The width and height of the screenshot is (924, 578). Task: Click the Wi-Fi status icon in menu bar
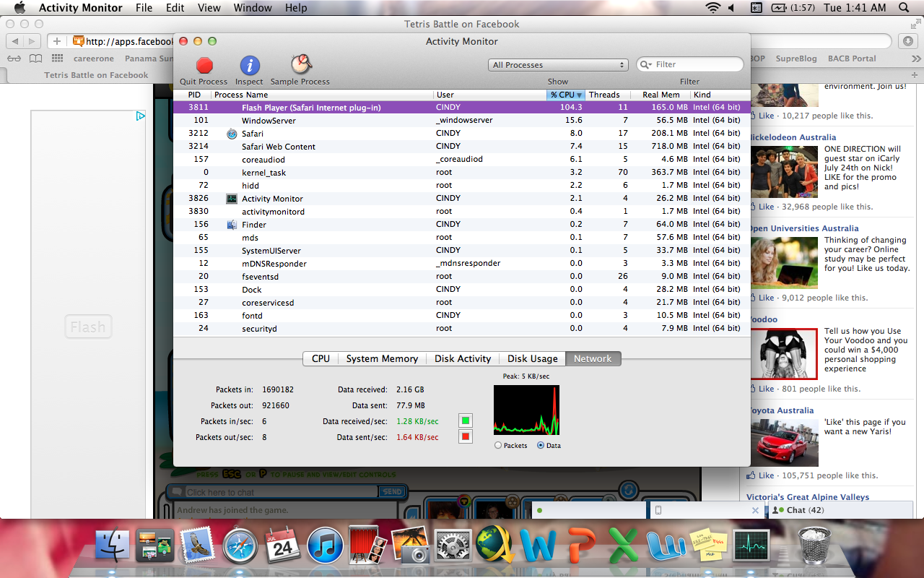click(713, 8)
